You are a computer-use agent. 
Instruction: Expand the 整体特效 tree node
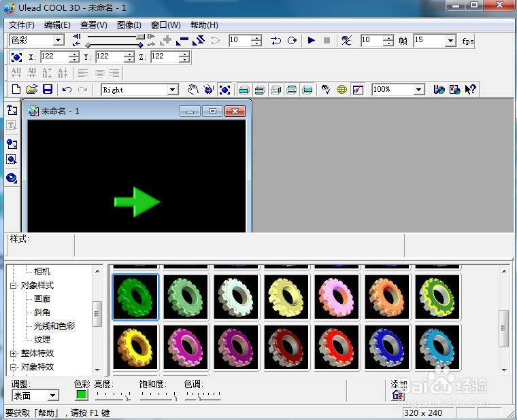tap(13, 353)
